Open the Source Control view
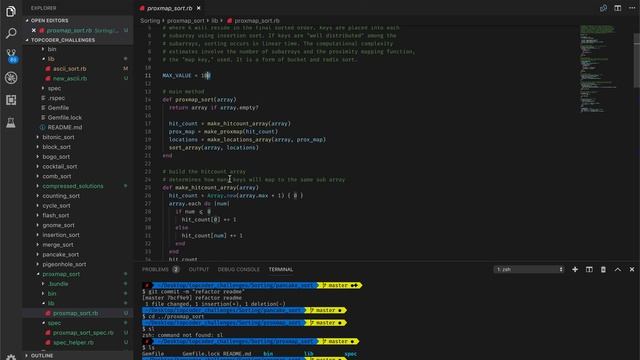Screen dimensions: 640x360 (11, 56)
